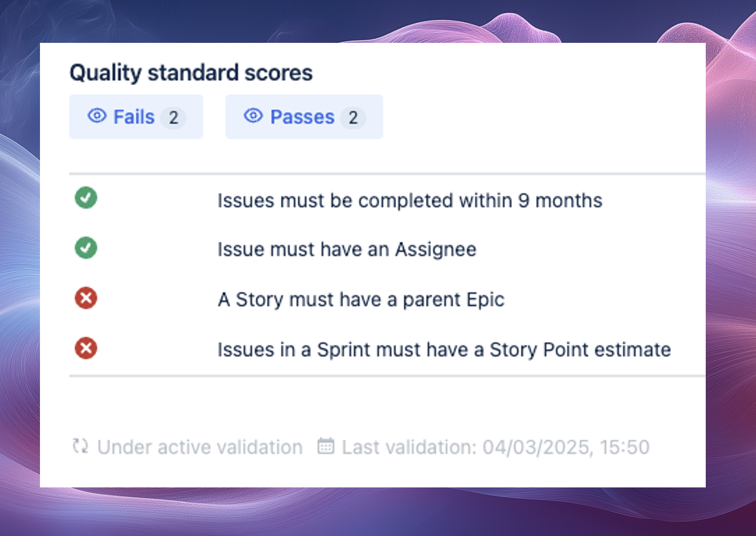The height and width of the screenshot is (536, 756).
Task: Open 'Issue must have an Assignee' standard
Action: [347, 250]
